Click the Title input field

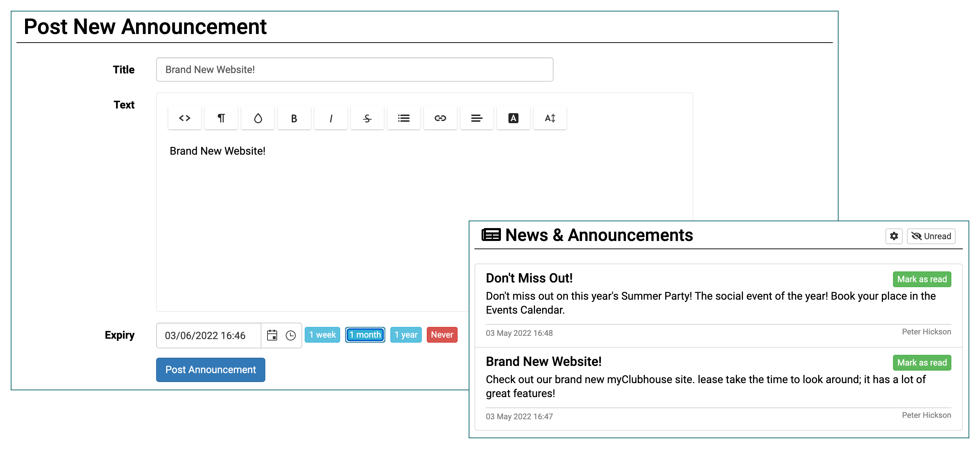tap(354, 69)
